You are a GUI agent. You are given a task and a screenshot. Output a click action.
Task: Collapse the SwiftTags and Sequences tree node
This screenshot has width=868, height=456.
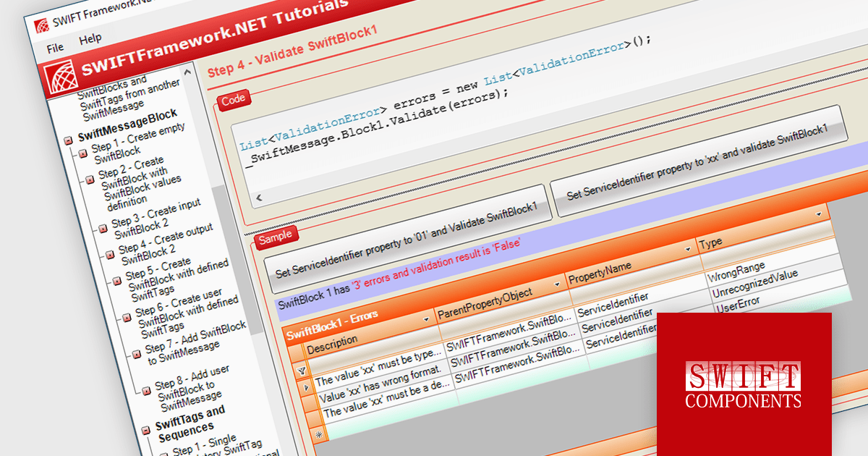coord(147,427)
